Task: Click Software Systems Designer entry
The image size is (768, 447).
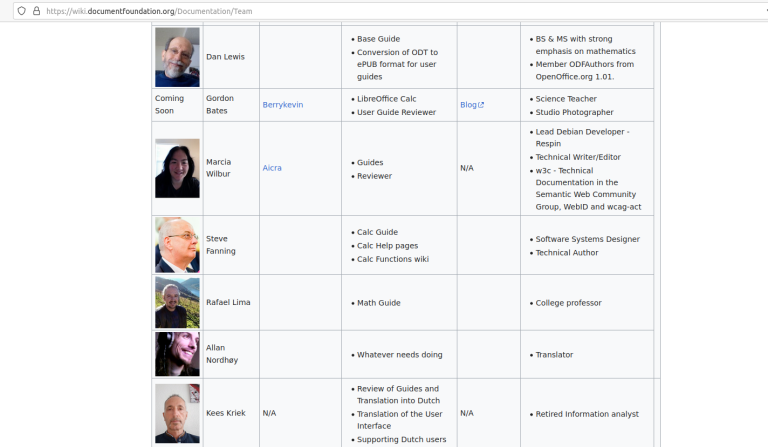Action: coord(587,239)
